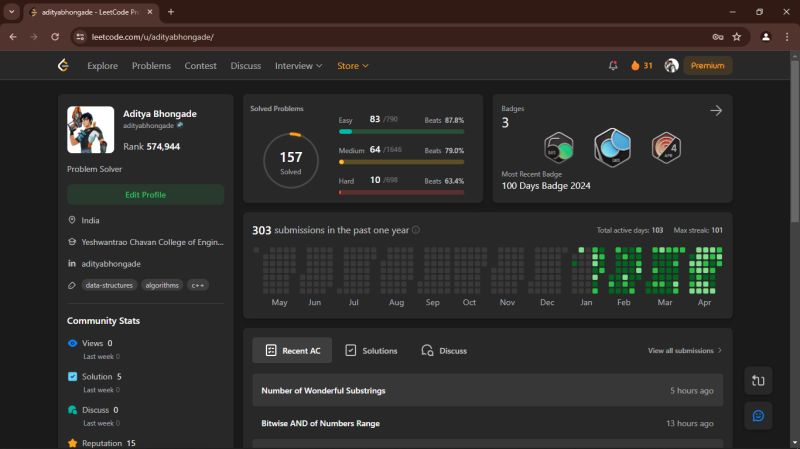Open the user avatar menu in navbar

[x=671, y=65]
